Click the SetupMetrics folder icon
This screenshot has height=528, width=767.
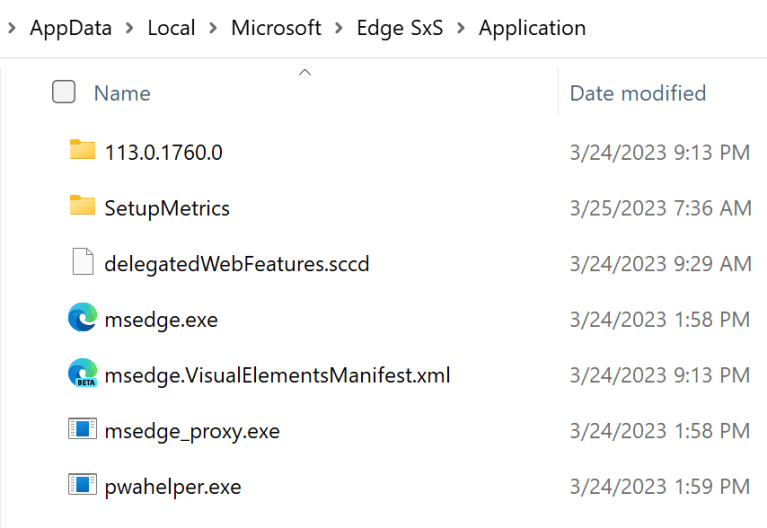[82, 207]
